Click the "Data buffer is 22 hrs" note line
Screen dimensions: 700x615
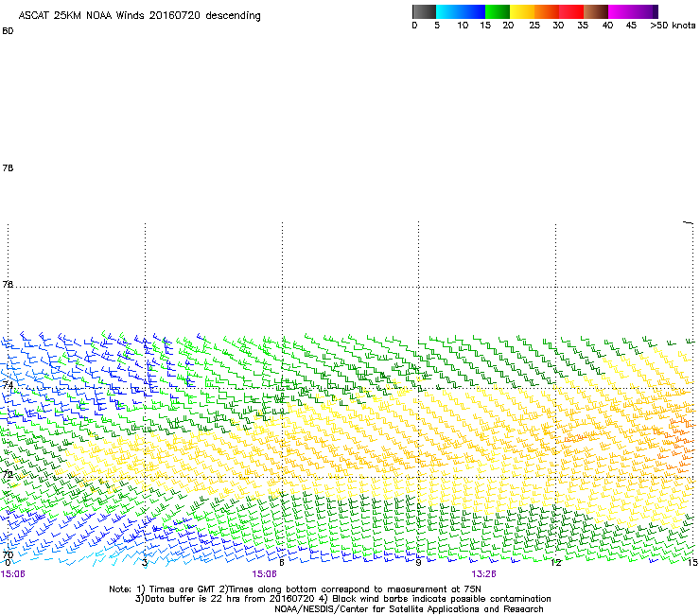pos(342,599)
